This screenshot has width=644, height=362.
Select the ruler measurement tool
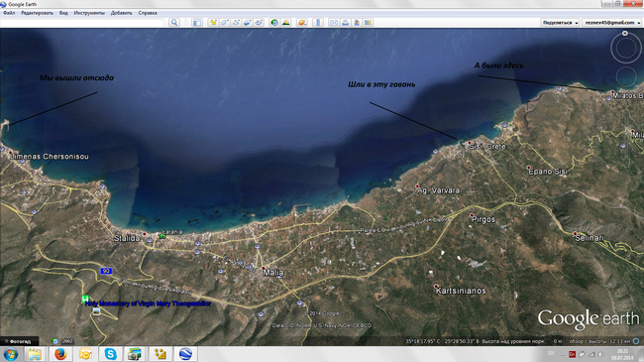318,23
